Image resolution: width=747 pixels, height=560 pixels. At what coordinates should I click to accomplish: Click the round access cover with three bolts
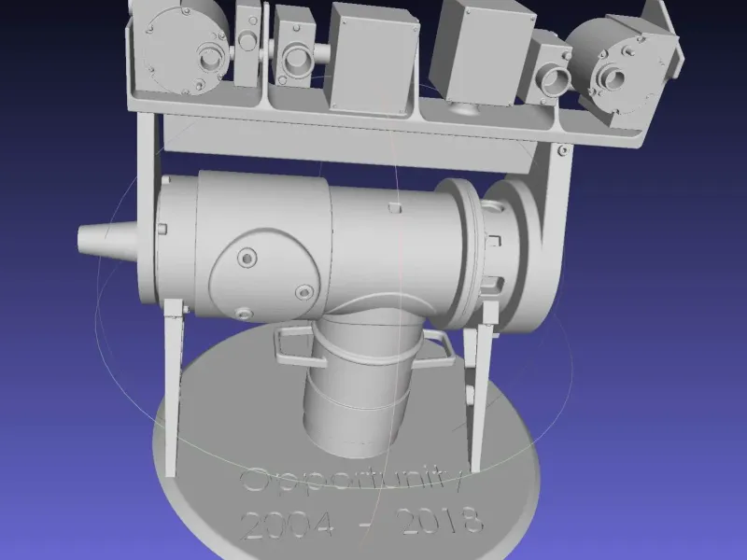264,275
